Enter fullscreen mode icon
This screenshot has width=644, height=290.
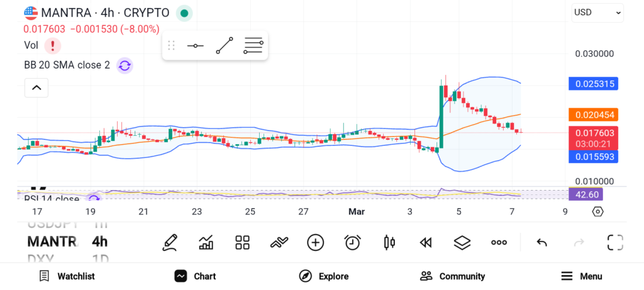615,242
